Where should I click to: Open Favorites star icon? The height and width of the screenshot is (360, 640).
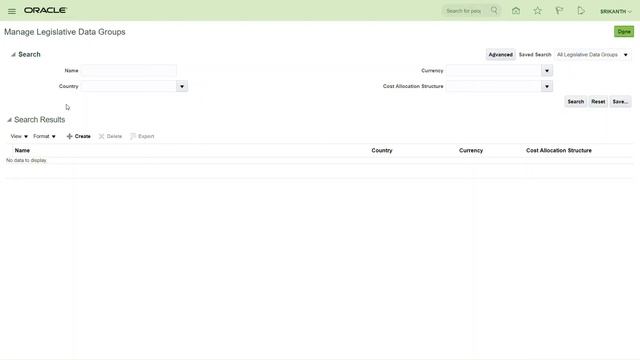(538, 11)
